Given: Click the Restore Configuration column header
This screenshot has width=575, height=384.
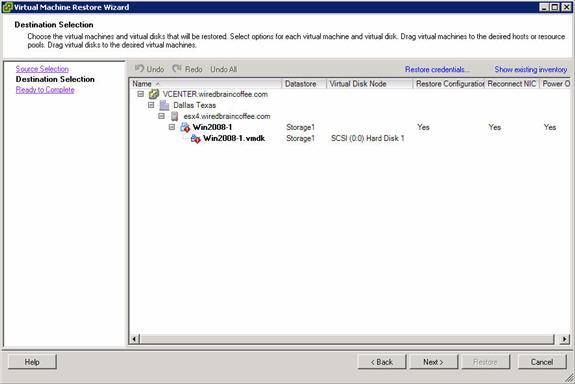Looking at the screenshot, I should [x=449, y=84].
